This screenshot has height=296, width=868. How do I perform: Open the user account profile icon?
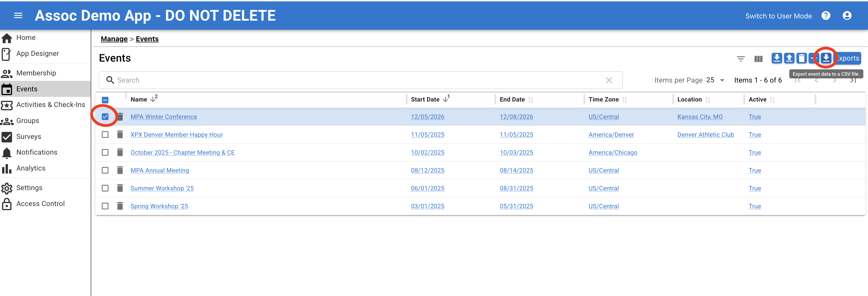(847, 15)
